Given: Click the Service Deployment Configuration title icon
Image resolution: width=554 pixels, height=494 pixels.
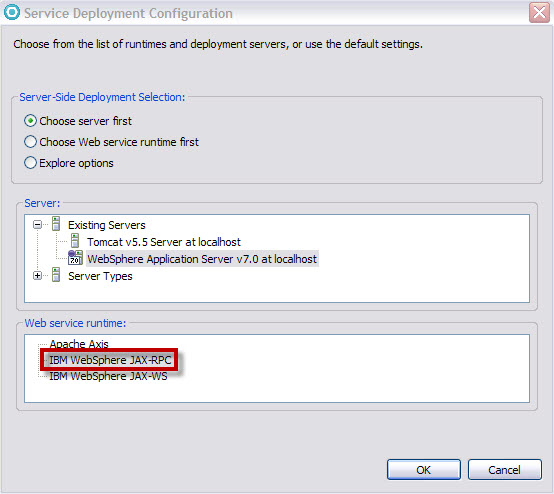Looking at the screenshot, I should [12, 12].
